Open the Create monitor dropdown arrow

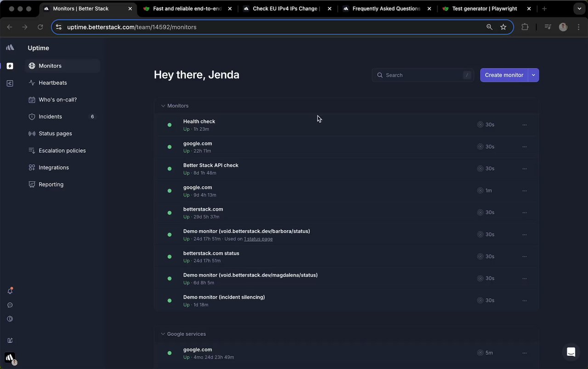pyautogui.click(x=533, y=75)
